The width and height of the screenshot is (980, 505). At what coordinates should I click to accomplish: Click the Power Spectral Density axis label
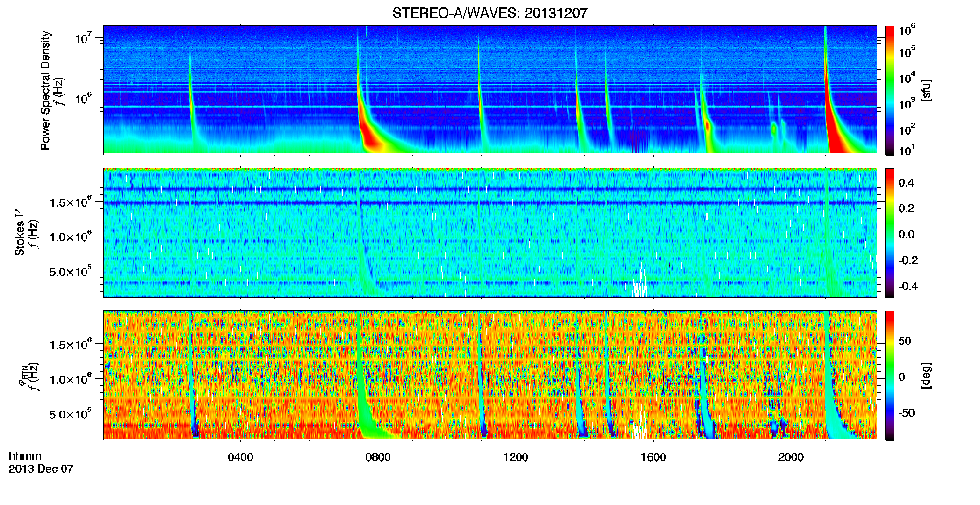(x=45, y=90)
